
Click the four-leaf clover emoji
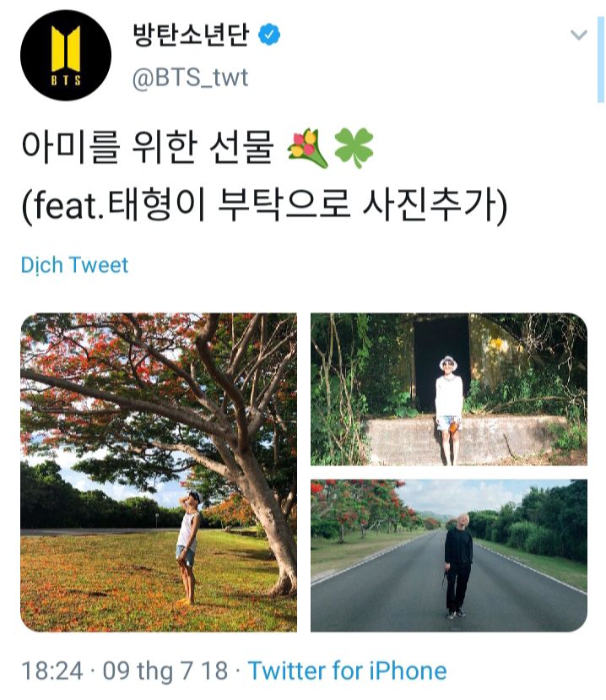(x=354, y=149)
